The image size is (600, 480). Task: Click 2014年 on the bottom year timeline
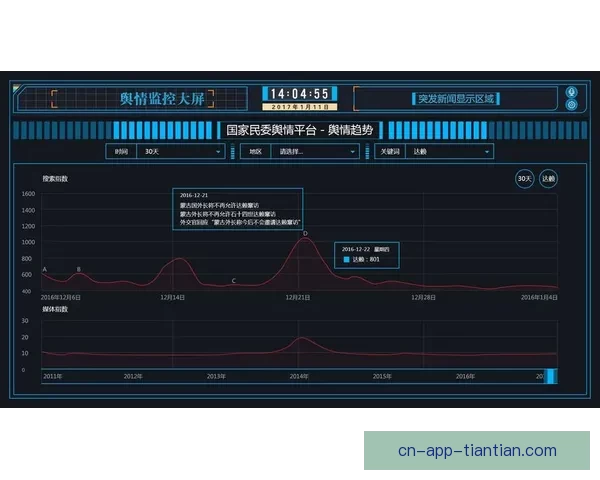click(x=298, y=376)
